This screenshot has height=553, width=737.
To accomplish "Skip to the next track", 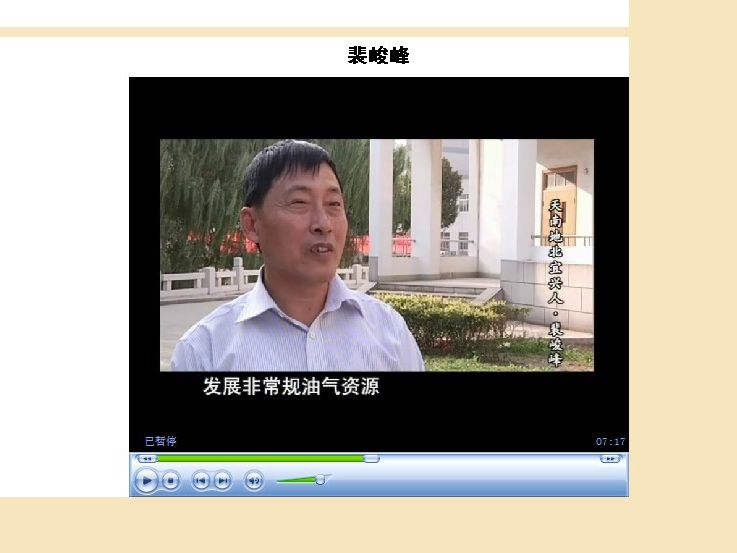I will [222, 481].
